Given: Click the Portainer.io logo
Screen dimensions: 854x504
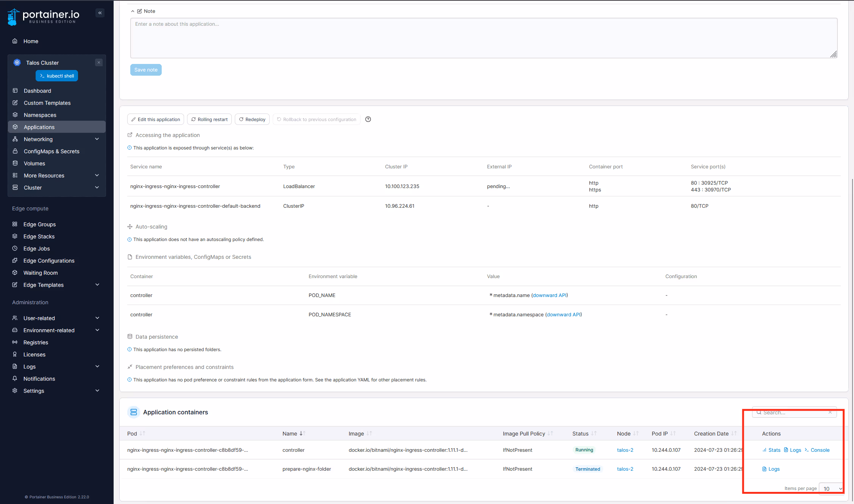Looking at the screenshot, I should [x=44, y=16].
